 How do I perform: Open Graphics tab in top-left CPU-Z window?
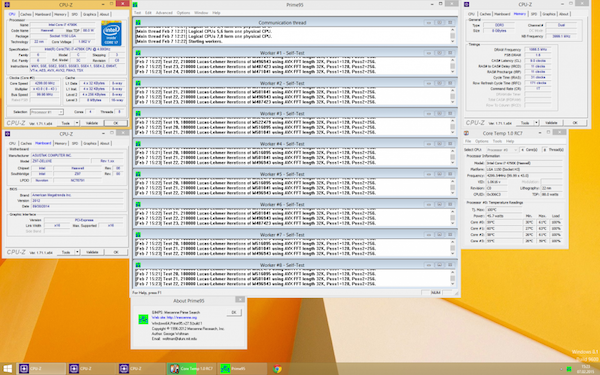90,14
